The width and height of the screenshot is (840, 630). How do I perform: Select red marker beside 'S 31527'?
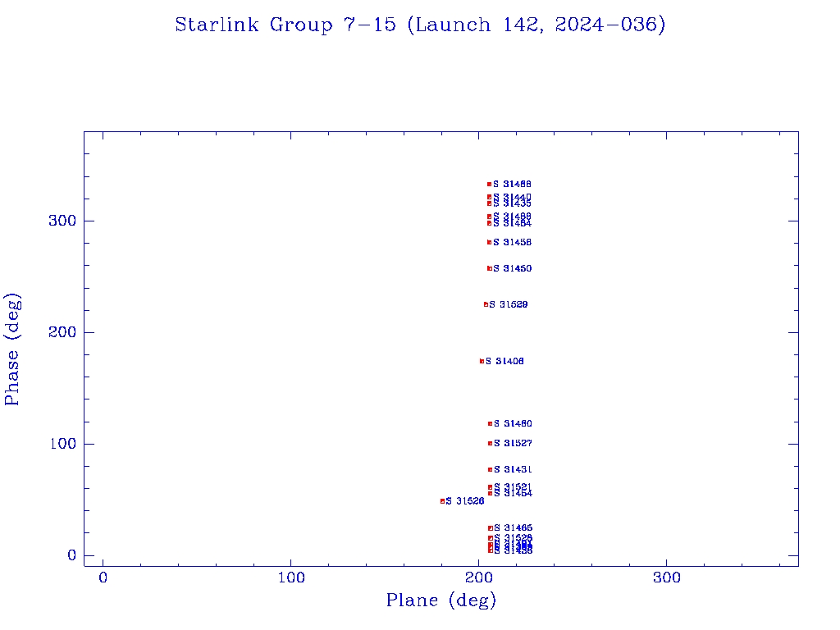tap(491, 443)
